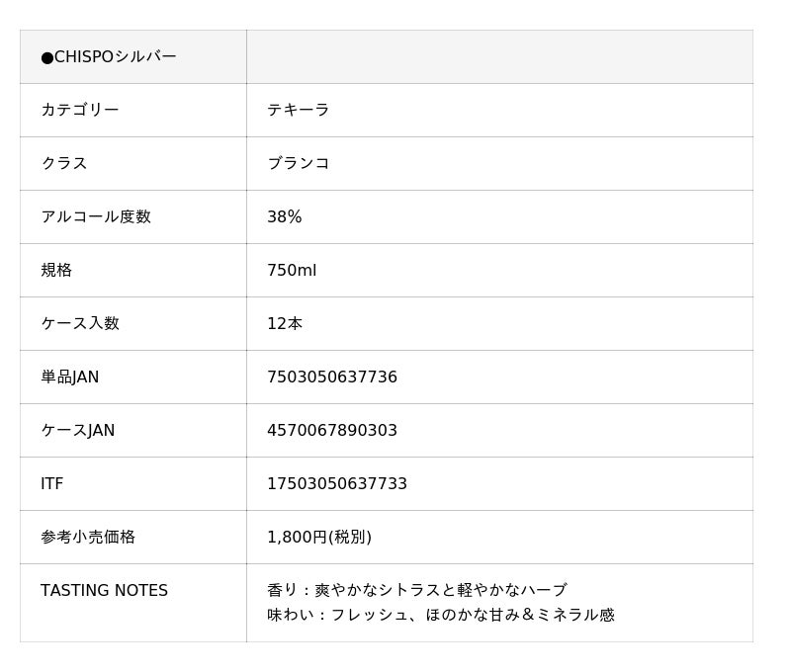Select the クラス row label
Image resolution: width=791 pixels, height=672 pixels.
[64, 164]
